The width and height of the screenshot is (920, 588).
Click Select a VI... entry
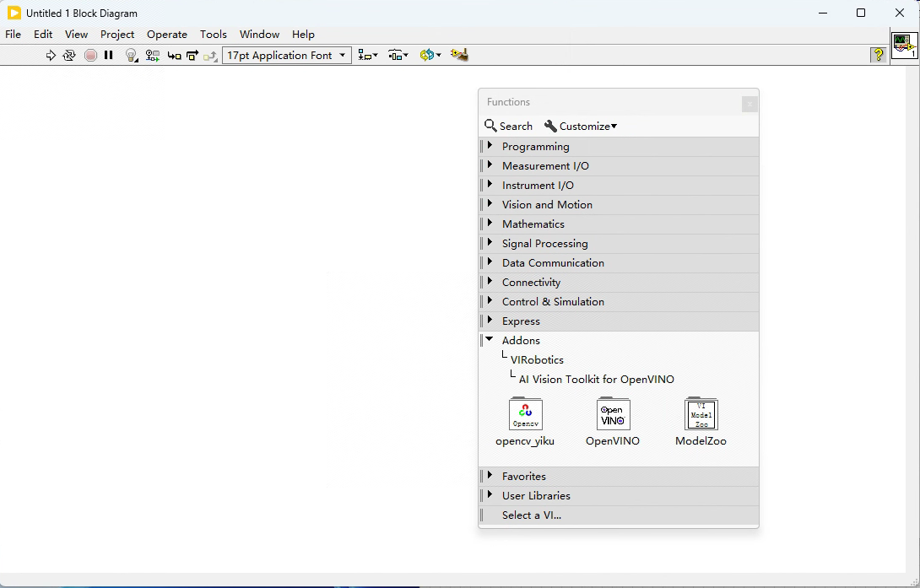point(531,515)
